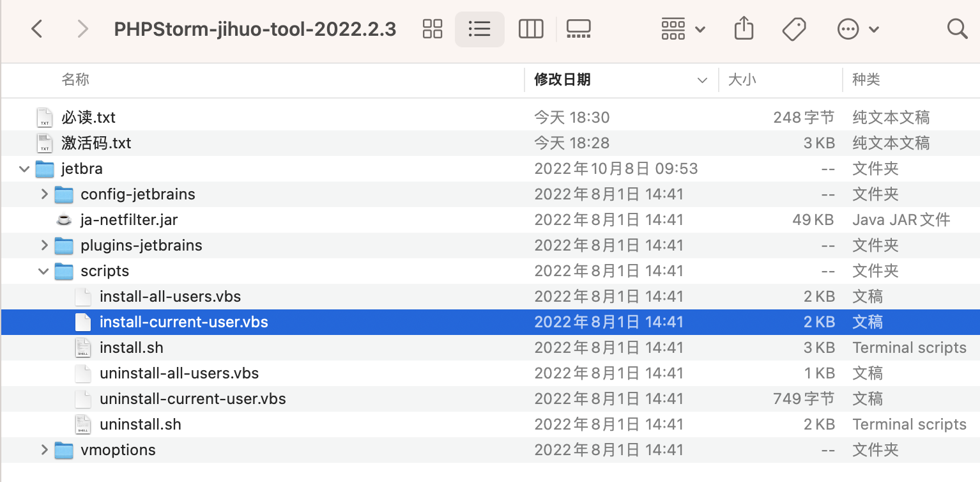Sort by the 种类 column header
This screenshot has height=482, width=980.
[866, 79]
